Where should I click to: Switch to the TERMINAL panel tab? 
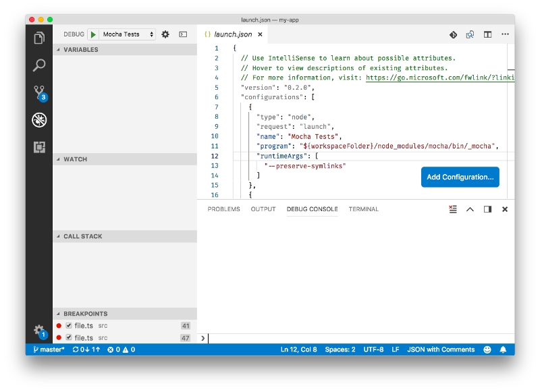click(363, 209)
